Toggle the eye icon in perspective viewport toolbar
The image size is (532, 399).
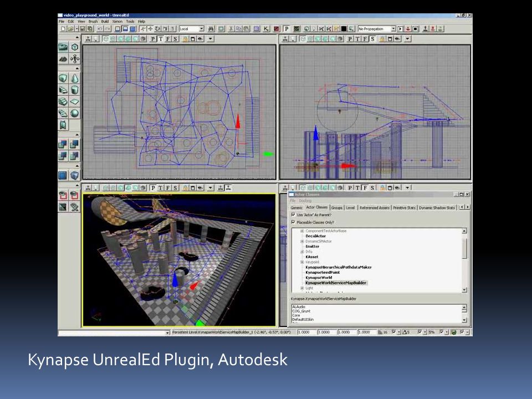click(x=201, y=188)
